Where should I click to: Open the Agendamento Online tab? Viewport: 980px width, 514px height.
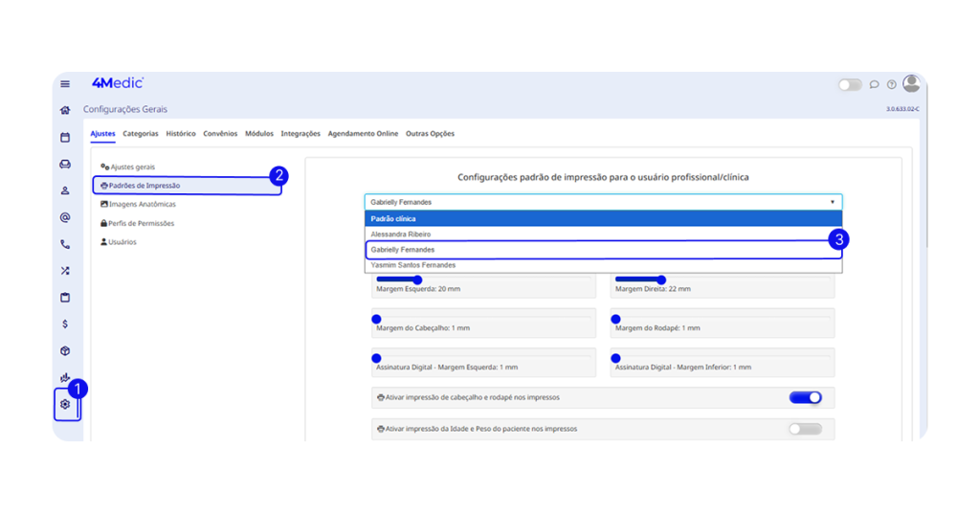click(x=363, y=134)
